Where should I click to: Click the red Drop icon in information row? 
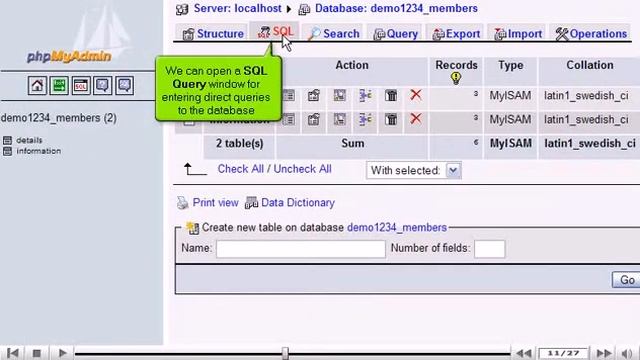pyautogui.click(x=416, y=119)
